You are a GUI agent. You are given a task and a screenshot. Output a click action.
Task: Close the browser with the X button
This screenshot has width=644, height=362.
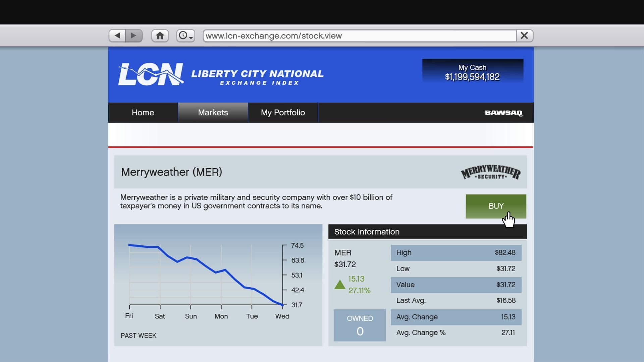(x=524, y=36)
